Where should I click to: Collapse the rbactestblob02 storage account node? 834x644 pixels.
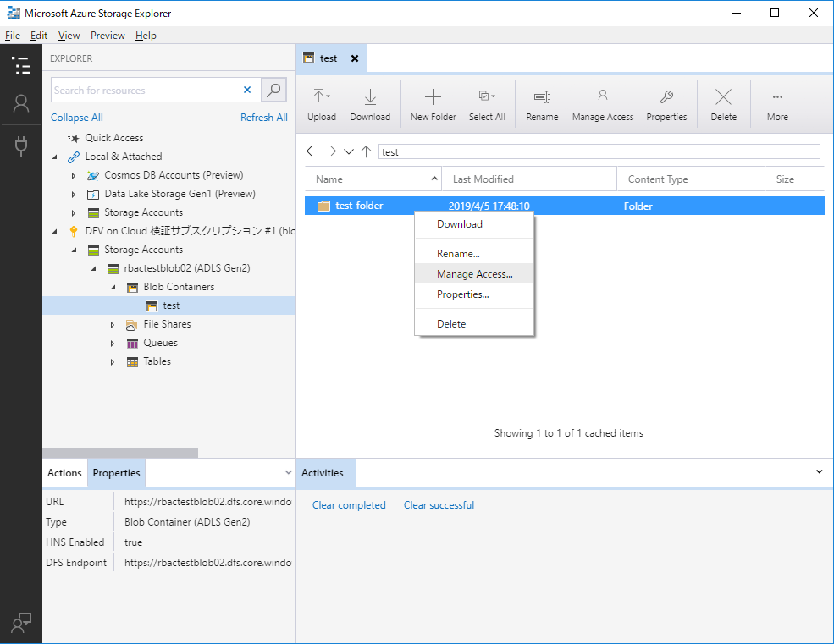[x=94, y=268]
